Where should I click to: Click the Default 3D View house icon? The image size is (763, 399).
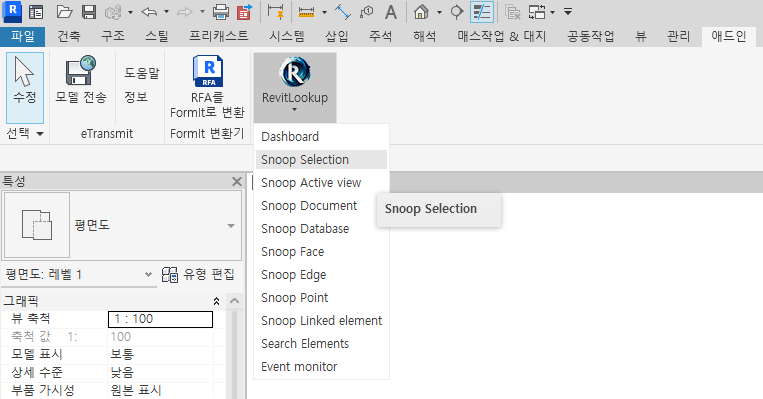[421, 12]
